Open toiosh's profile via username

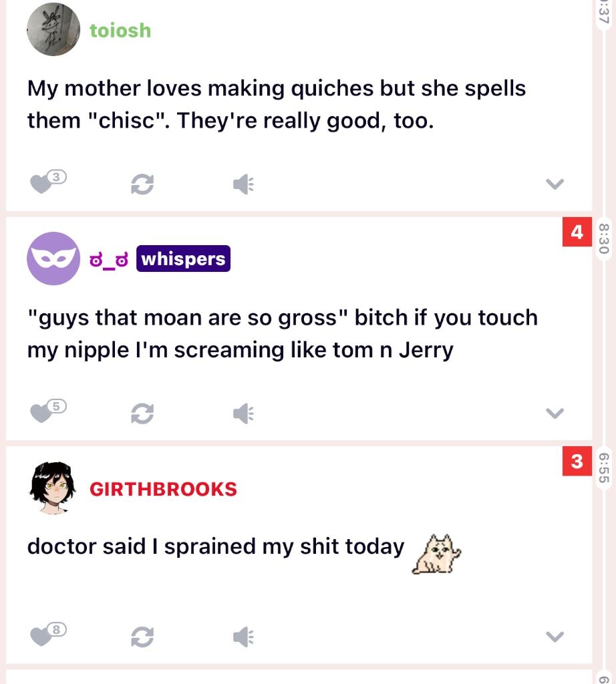120,31
